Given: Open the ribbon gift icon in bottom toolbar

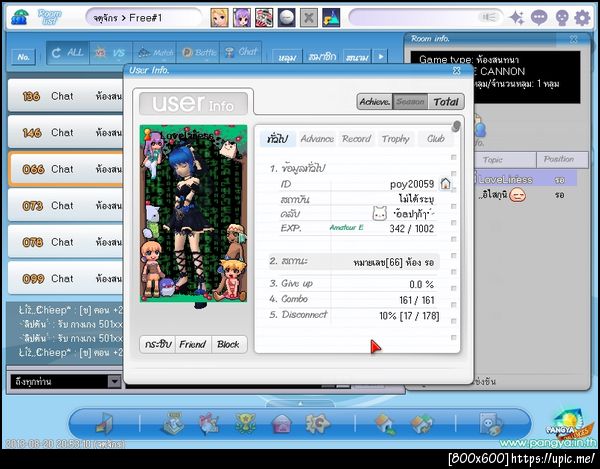Looking at the screenshot, I should 209,423.
